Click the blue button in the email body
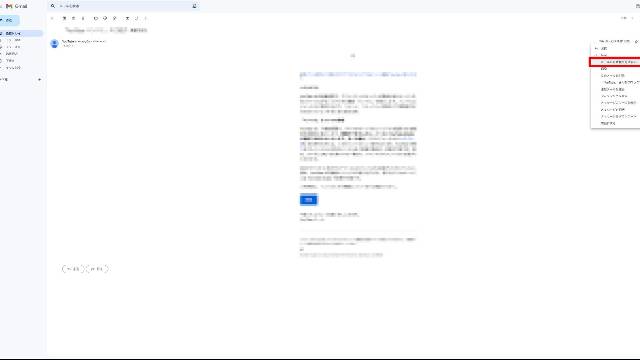 pyautogui.click(x=309, y=200)
